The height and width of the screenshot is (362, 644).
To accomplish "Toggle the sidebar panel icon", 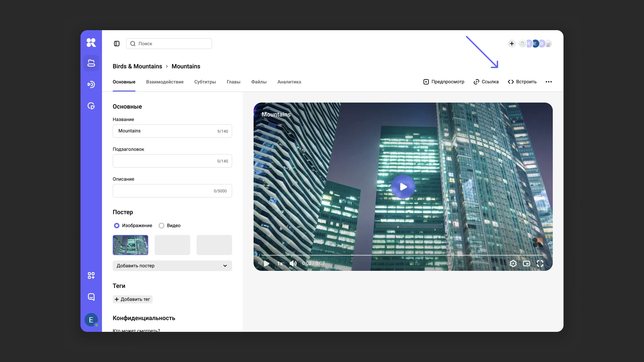I will coord(117,44).
